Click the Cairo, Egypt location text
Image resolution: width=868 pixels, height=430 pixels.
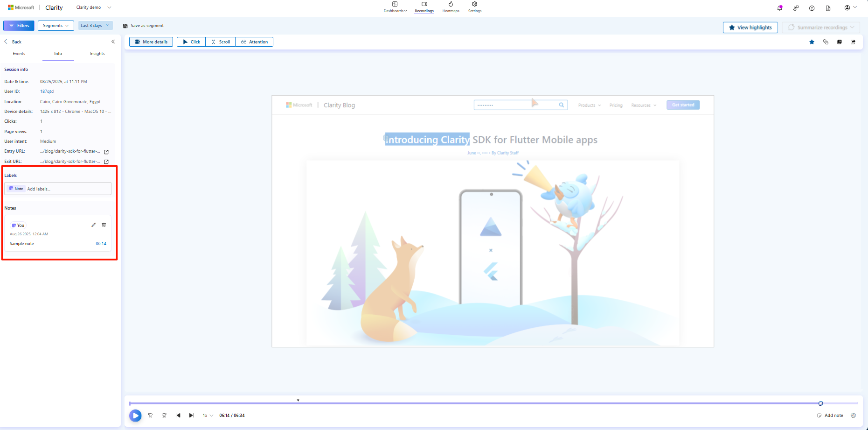(70, 102)
